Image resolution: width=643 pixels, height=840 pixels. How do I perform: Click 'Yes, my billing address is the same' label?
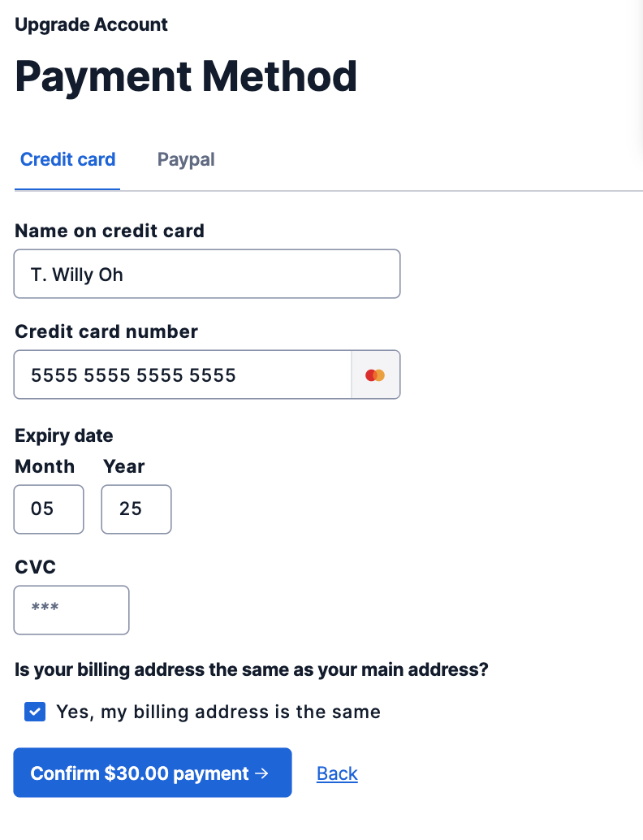point(218,712)
